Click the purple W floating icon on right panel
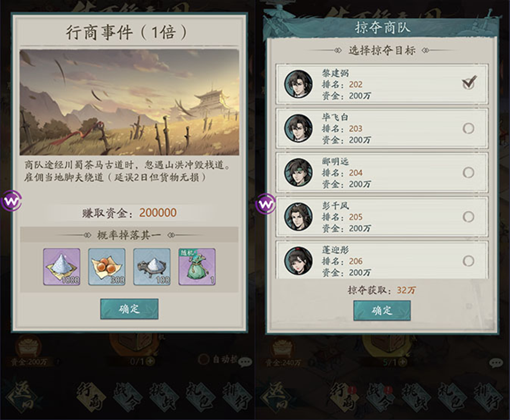Viewport: 510px width, 420px height. 266,204
